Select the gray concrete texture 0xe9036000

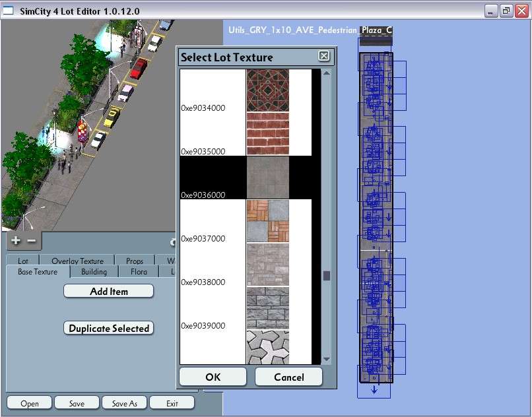246,177
